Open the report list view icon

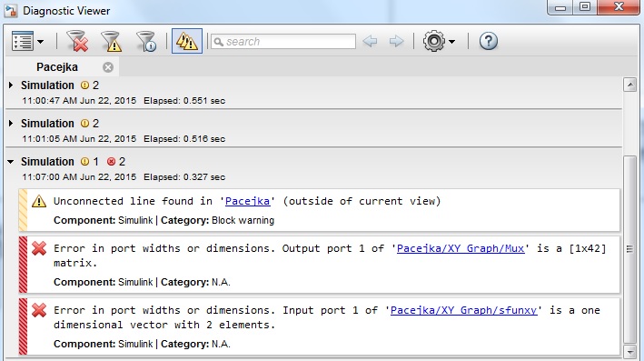click(x=23, y=42)
